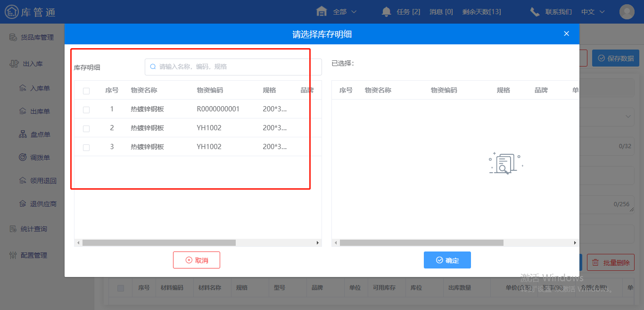Open 入库单 page
This screenshot has width=644, height=310.
click(40, 88)
